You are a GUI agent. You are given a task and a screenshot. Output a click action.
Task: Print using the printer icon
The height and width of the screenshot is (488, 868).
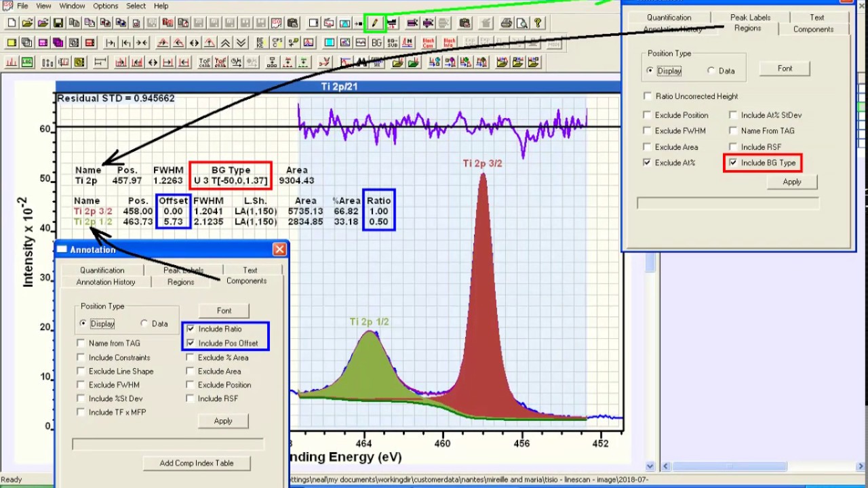(506, 23)
